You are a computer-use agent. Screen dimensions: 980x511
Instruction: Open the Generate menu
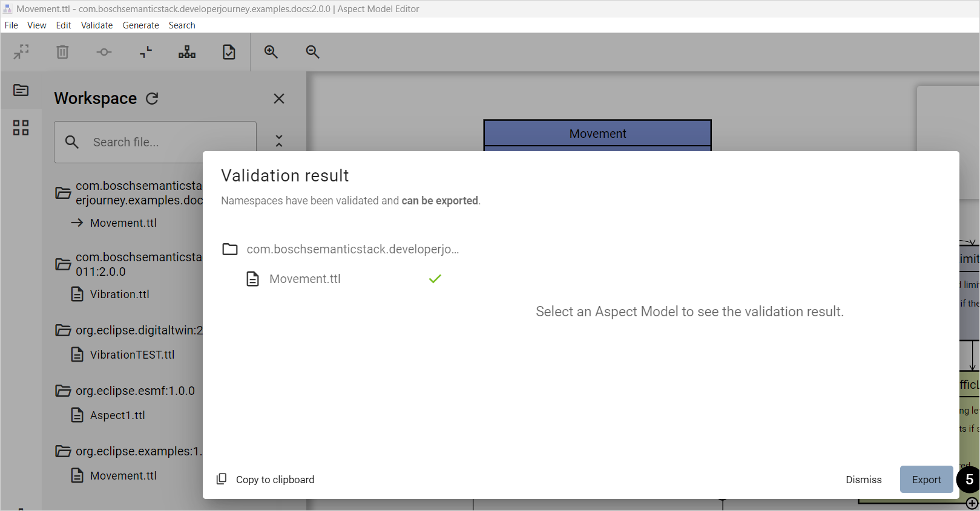pos(140,25)
